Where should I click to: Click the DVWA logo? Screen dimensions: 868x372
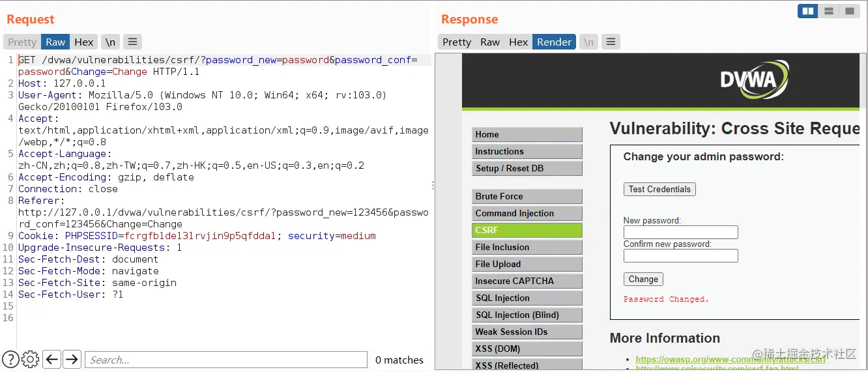pyautogui.click(x=754, y=80)
